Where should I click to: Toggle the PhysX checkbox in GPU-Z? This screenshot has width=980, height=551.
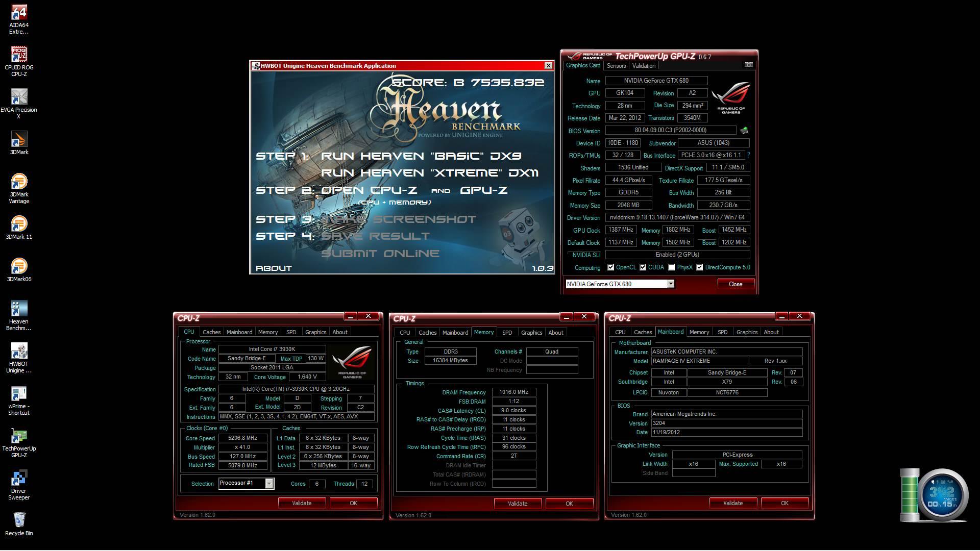(x=672, y=267)
